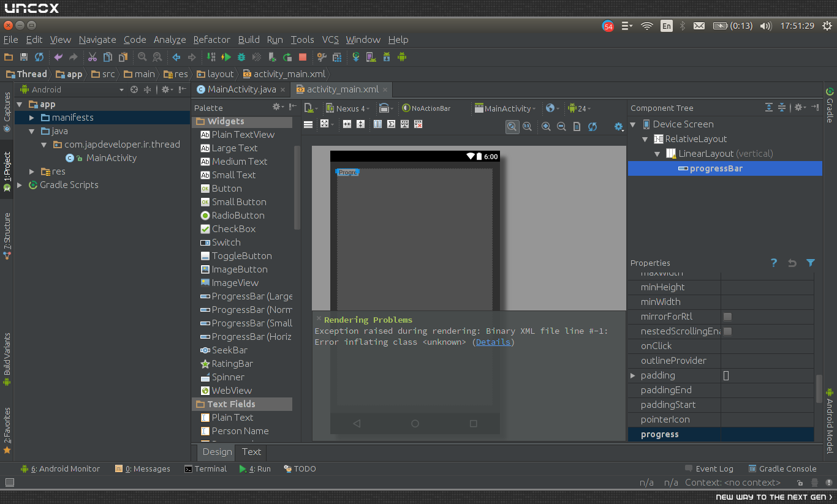The width and height of the screenshot is (837, 504).
Task: Click the Palette panel scrollbar
Action: (297, 187)
